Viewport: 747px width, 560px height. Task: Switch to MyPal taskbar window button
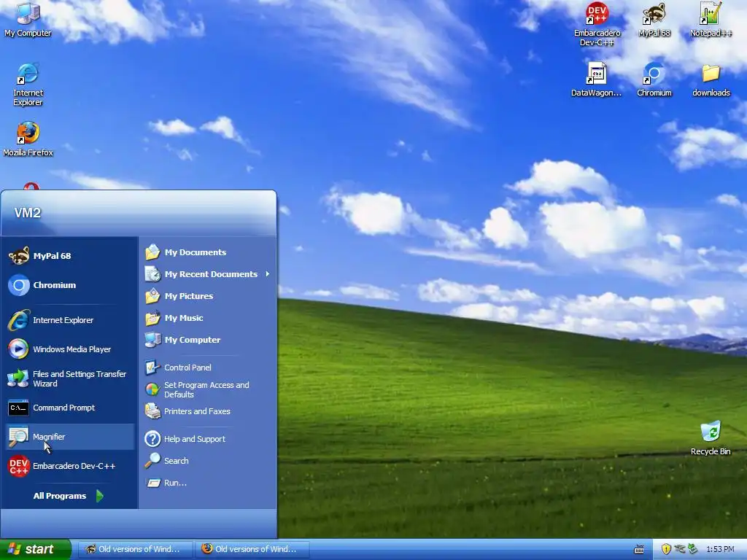pos(135,549)
